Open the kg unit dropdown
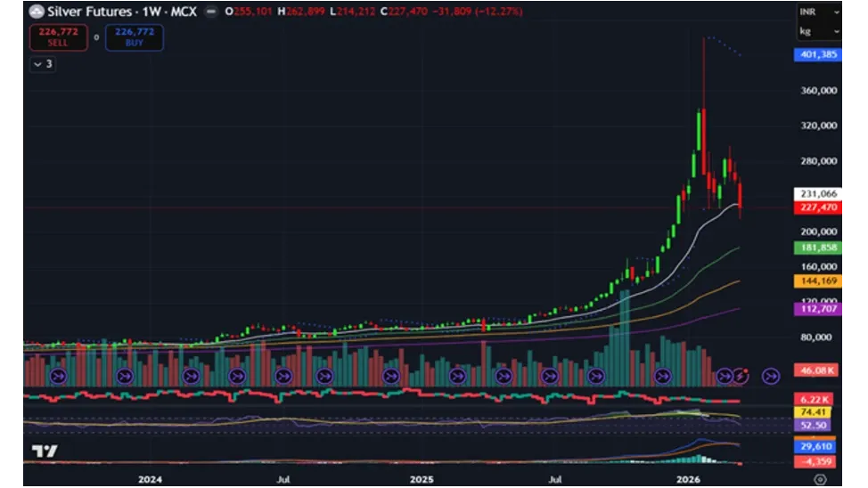The image size is (868, 488). click(x=819, y=31)
